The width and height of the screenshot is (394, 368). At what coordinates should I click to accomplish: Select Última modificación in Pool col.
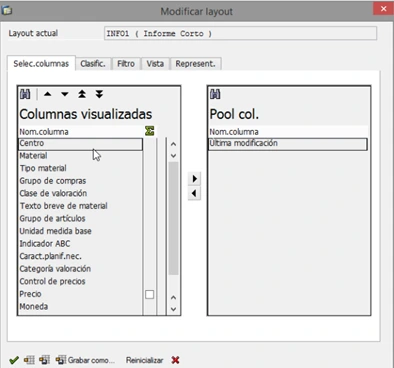[x=288, y=144]
